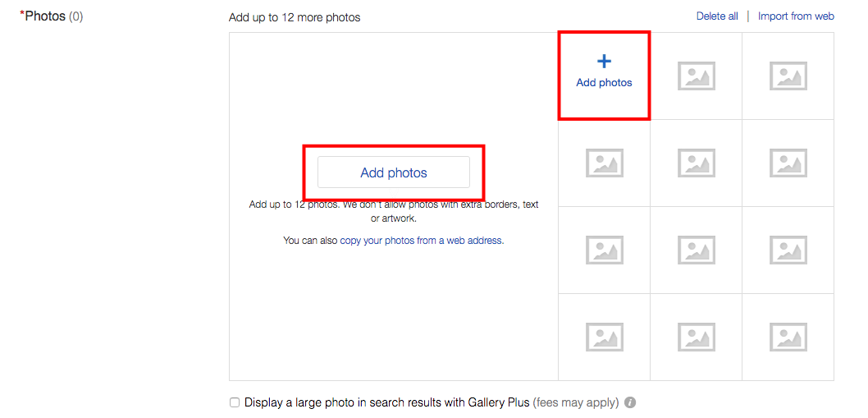Pick the bottom-left photo placeholder
The width and height of the screenshot is (868, 418).
click(604, 337)
